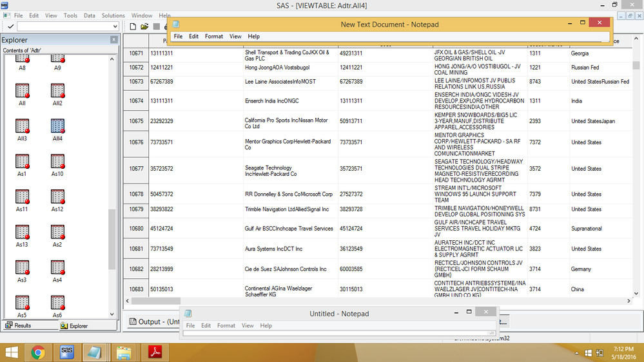Select the All table icon
This screenshot has height=362, width=644.
pos(22,91)
